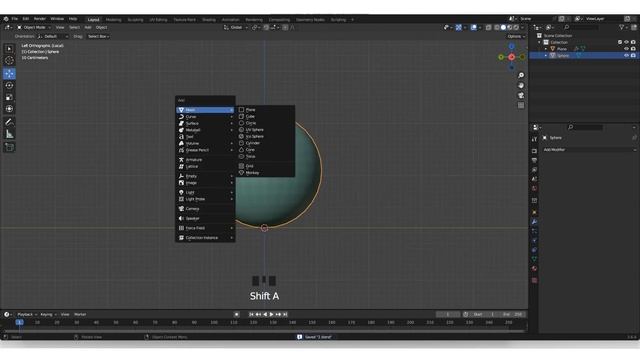The image size is (640, 360).
Task: Add an Ico Sphere mesh
Action: (265, 136)
